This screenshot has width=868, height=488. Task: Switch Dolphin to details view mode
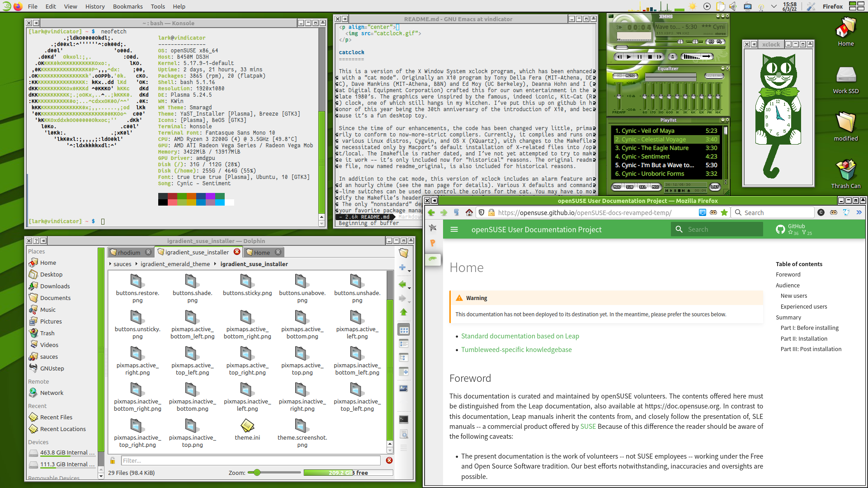click(x=404, y=357)
